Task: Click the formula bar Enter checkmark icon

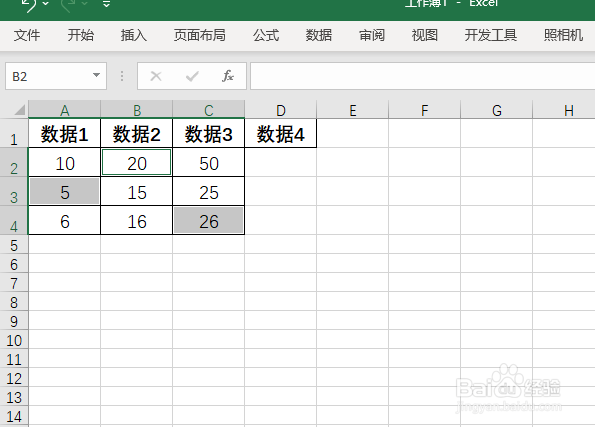Action: [x=192, y=76]
